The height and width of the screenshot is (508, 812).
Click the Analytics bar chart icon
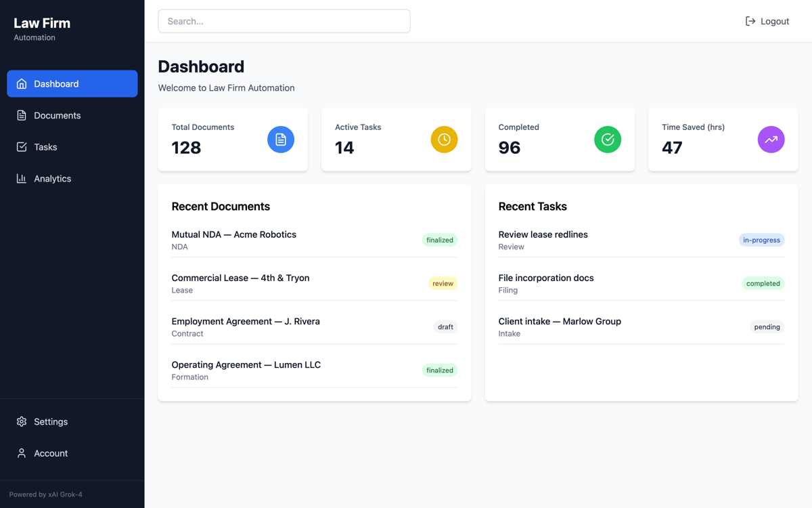[x=22, y=179]
